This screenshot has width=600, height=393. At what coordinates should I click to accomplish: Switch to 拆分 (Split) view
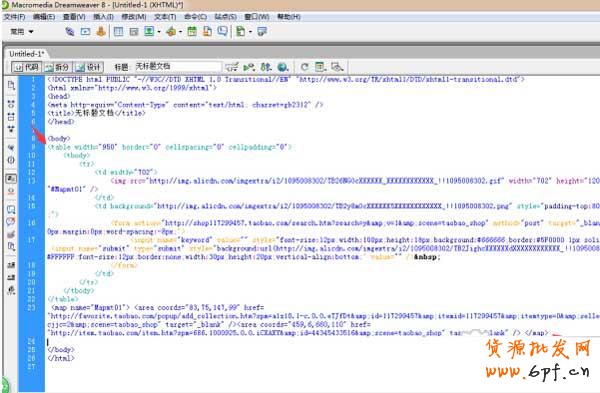pos(57,68)
